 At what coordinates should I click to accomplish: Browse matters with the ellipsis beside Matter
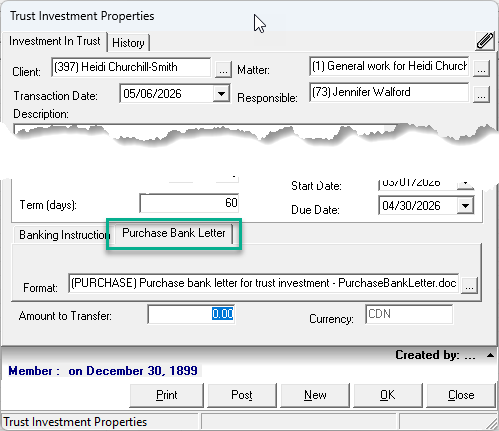[481, 68]
